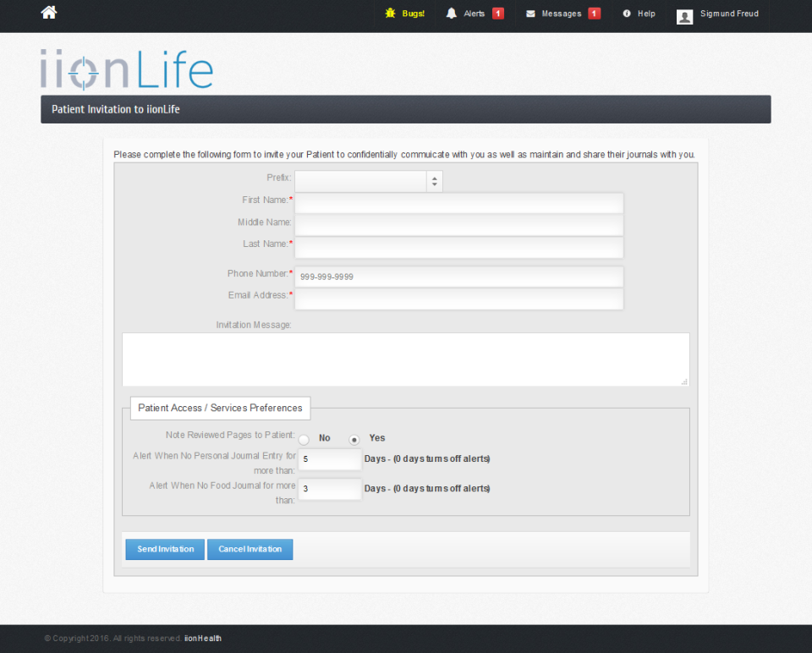Click the Cancel Invitation button
Image resolution: width=812 pixels, height=653 pixels.
pos(250,549)
